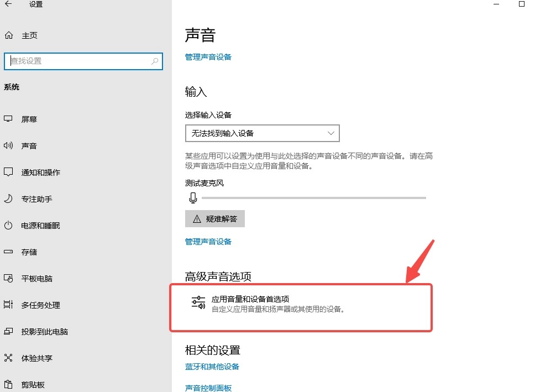This screenshot has width=535, height=392.
Task: Select 存储 in the sidebar
Action: 29,252
